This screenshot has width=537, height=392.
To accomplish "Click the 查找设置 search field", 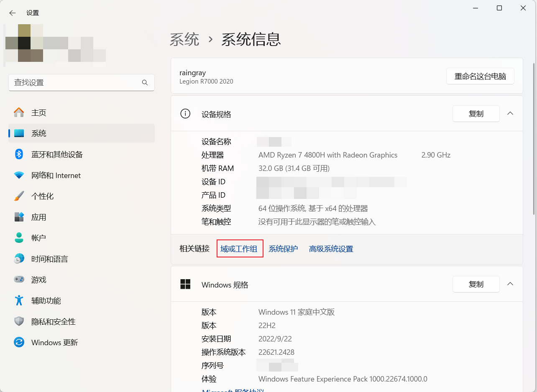I will point(82,83).
